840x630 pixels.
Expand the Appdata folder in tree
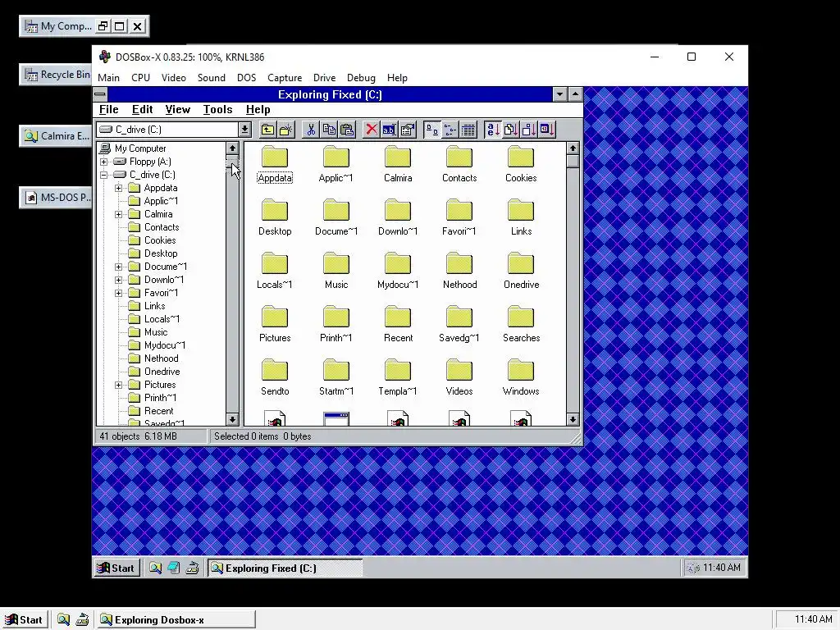pos(118,188)
